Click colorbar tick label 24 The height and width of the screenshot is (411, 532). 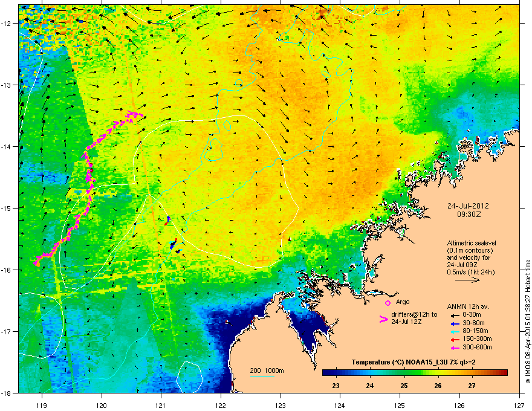tap(370, 386)
